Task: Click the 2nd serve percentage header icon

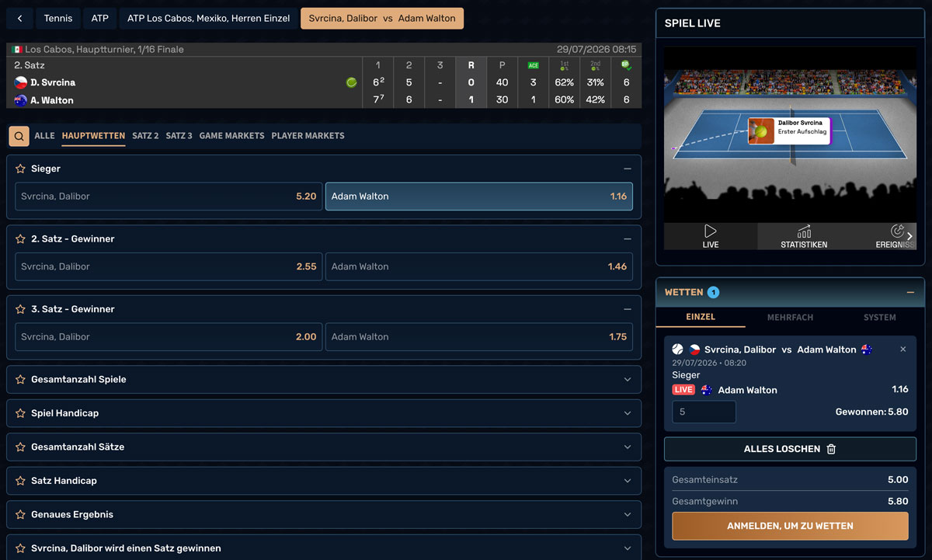Action: pos(595,65)
